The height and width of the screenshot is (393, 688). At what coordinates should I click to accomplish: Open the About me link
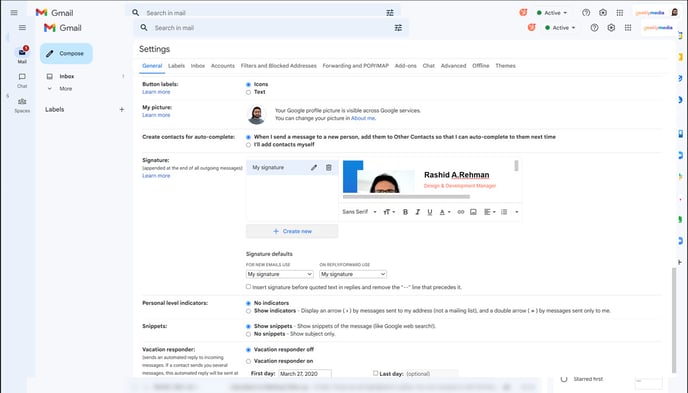pos(363,118)
